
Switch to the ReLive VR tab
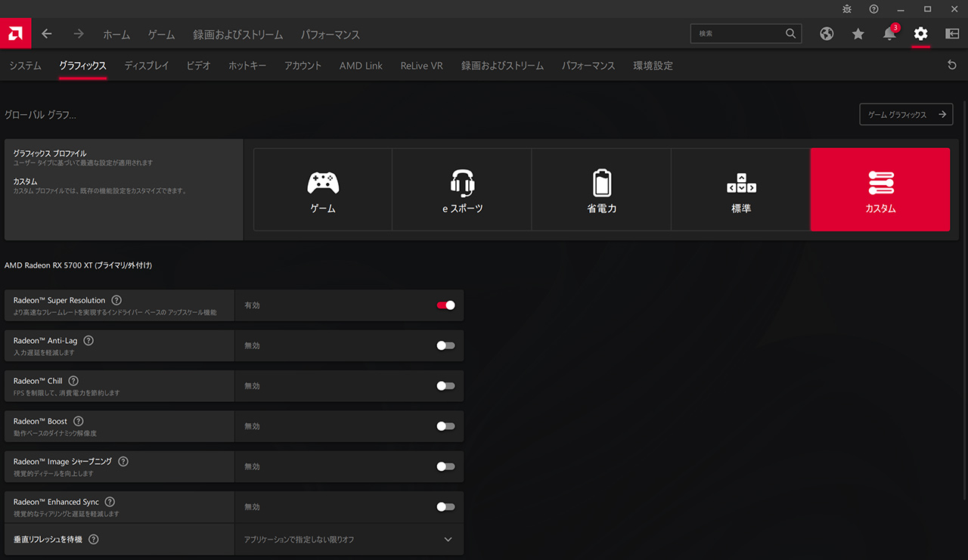[x=422, y=66]
